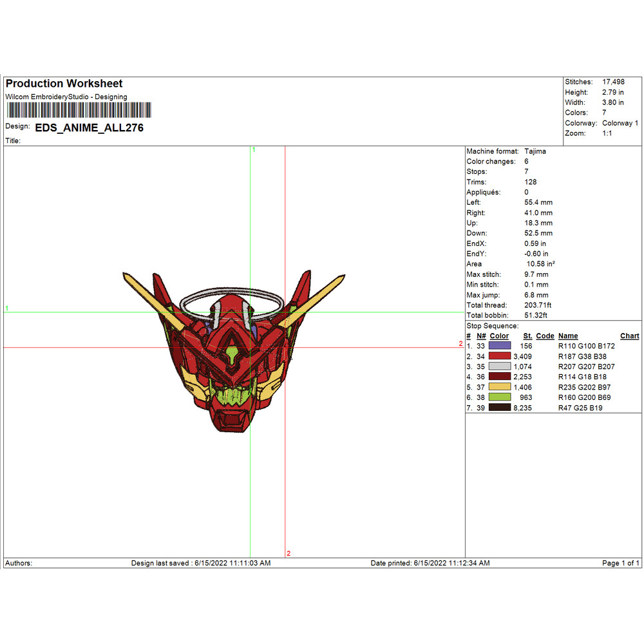
Task: Click the red marker 2 at the bottom
Action: point(289,553)
